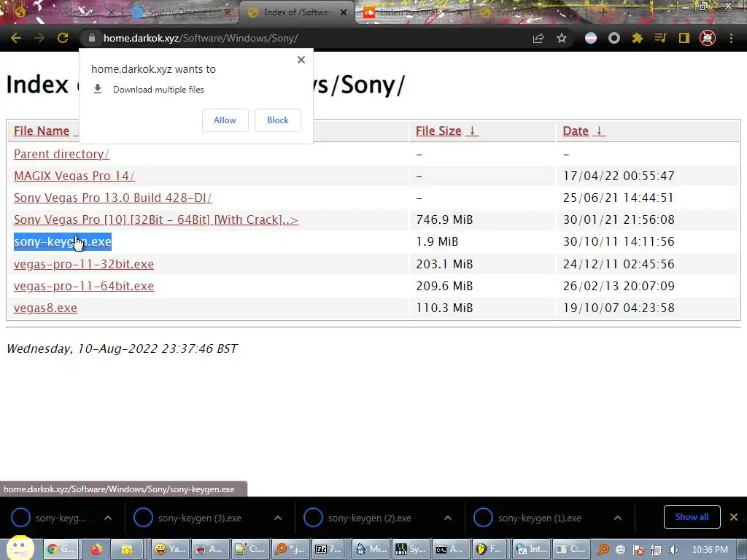The height and width of the screenshot is (560, 747).
Task: Allow downloading multiple files
Action: (225, 120)
